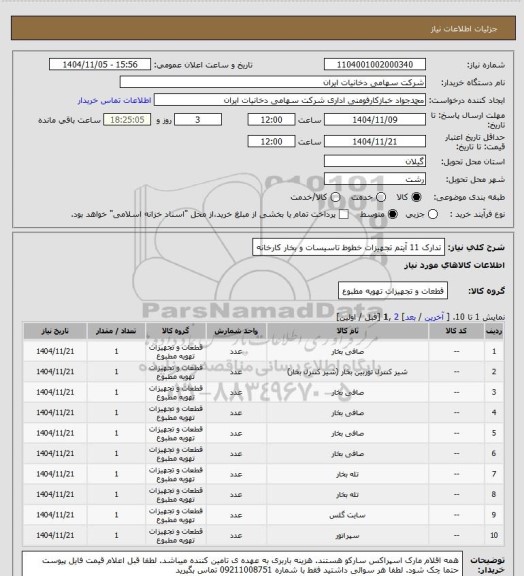Click the جزئیات اطلاعات نیاز header title
This screenshot has width=524, height=576.
464,29
